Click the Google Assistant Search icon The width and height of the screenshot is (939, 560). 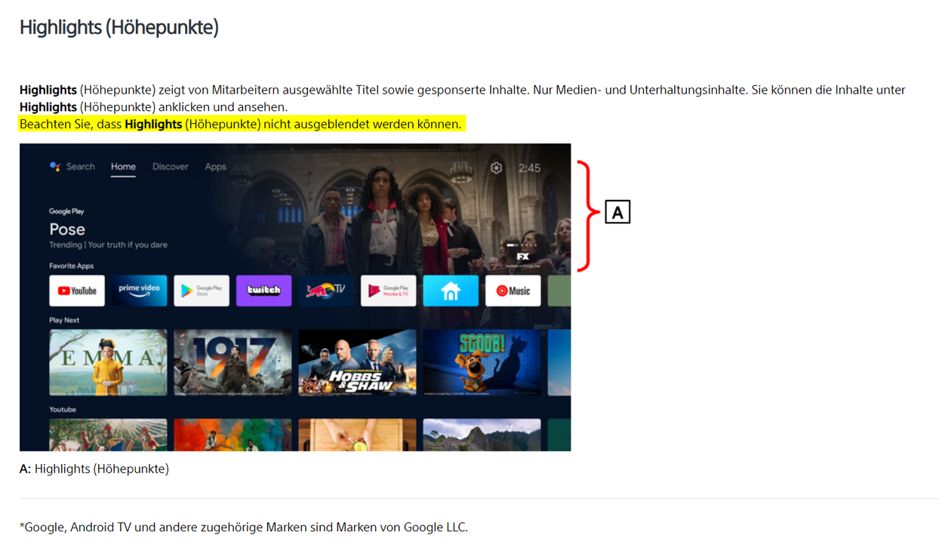click(55, 167)
